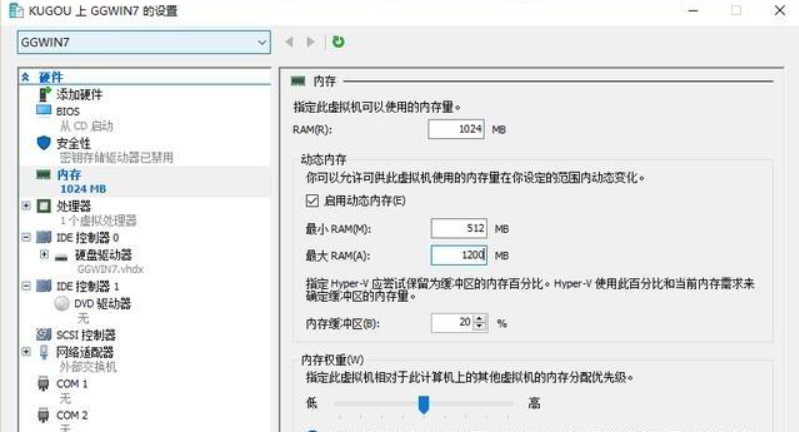799x438 pixels.
Task: Click the COM 1 port icon
Action: coord(44,384)
